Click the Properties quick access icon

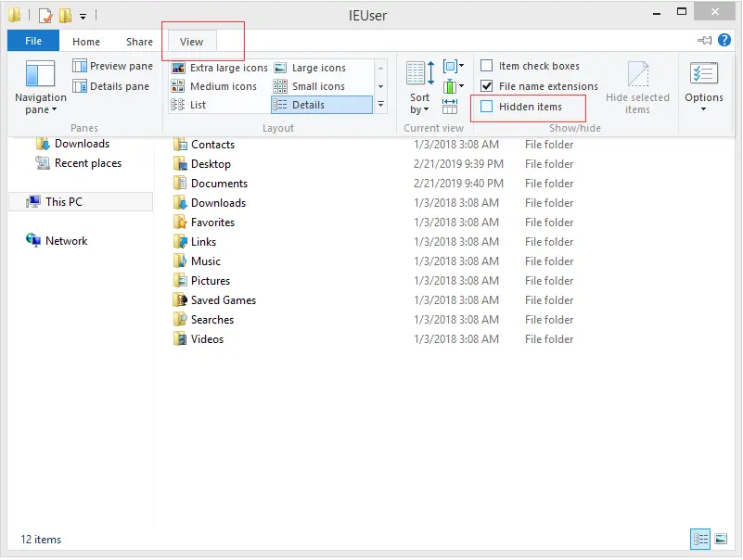point(45,16)
